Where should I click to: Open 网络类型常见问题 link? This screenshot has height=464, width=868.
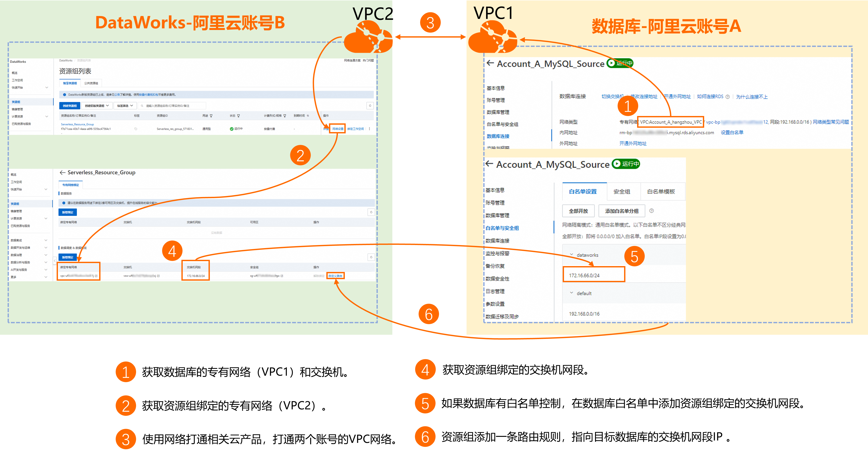[831, 122]
